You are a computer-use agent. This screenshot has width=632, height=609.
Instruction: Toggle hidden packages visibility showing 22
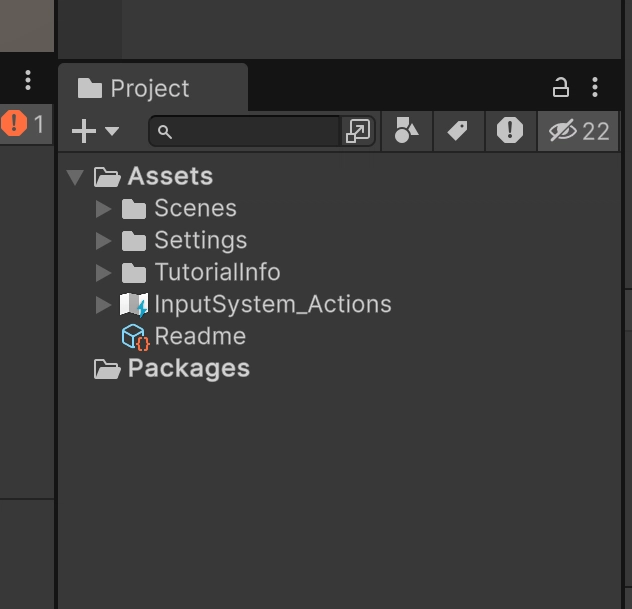[578, 131]
